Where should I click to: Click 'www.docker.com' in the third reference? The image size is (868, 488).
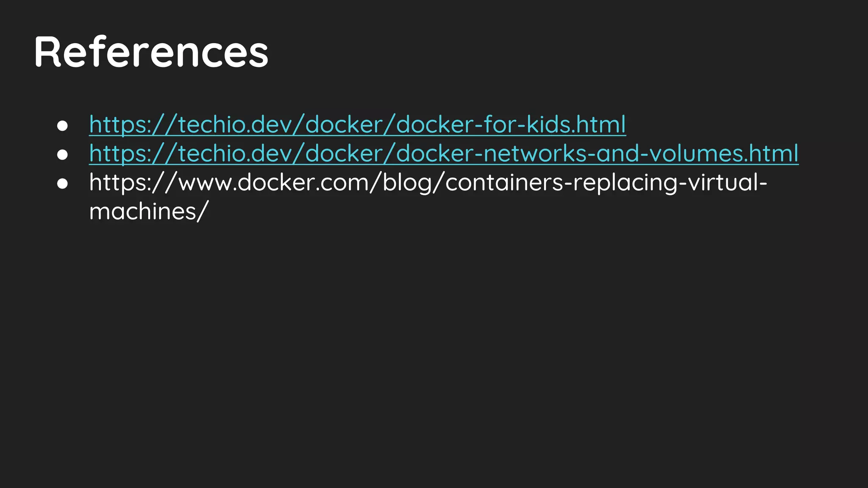tap(273, 182)
